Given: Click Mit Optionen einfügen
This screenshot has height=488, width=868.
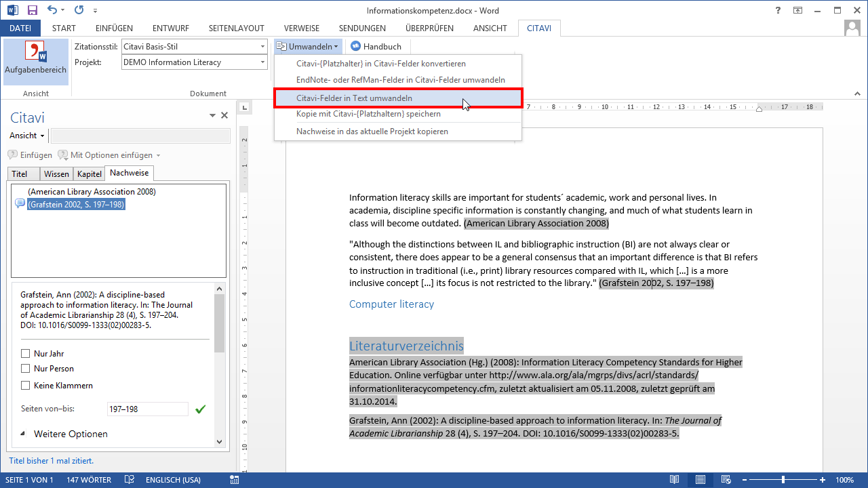Looking at the screenshot, I should click(x=105, y=155).
